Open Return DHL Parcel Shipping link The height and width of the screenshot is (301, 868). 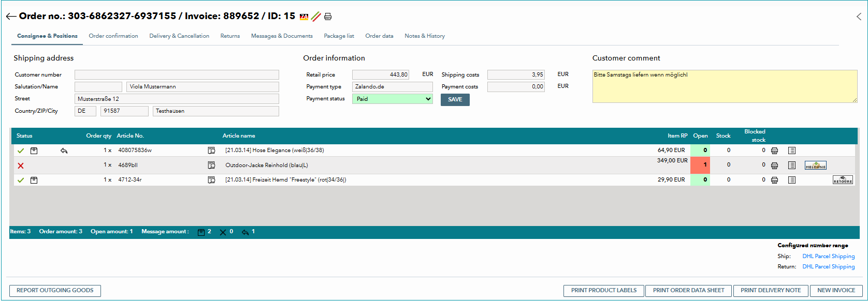[829, 267]
